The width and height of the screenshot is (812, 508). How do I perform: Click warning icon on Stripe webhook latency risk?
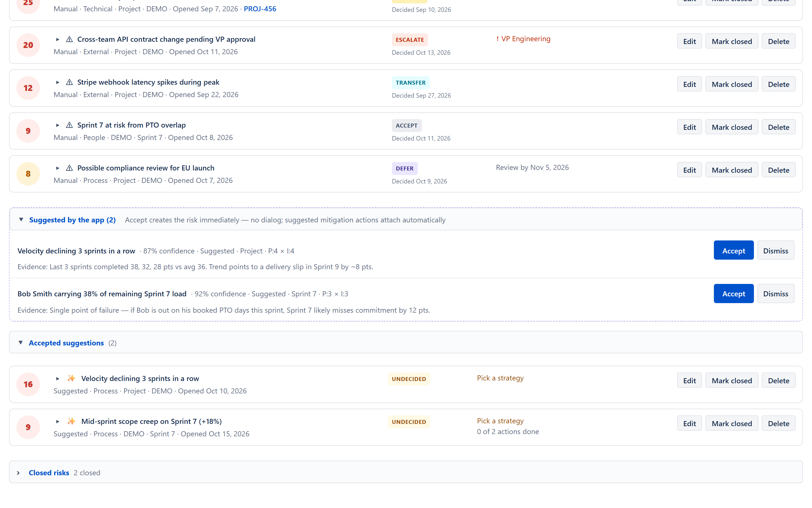coord(69,82)
